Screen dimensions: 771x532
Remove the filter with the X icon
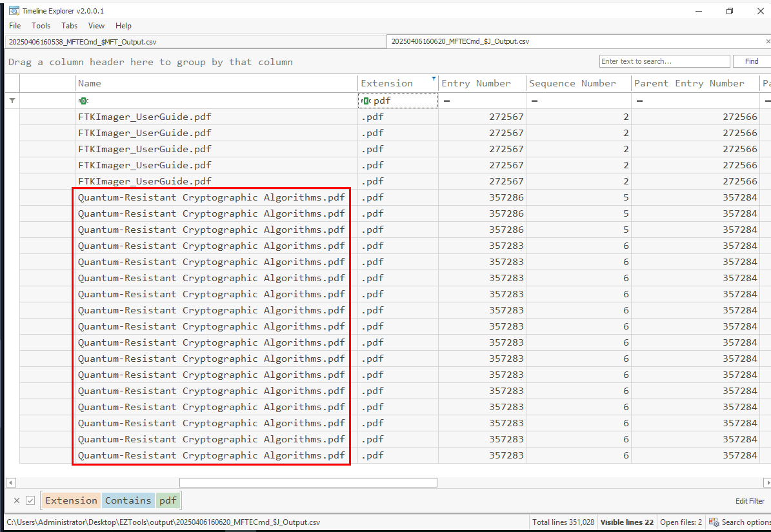point(17,500)
